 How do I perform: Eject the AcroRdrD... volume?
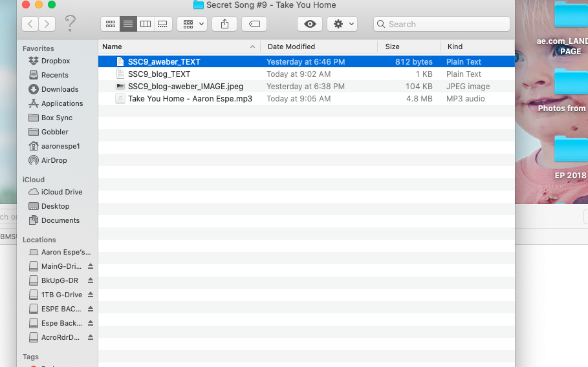click(x=91, y=337)
